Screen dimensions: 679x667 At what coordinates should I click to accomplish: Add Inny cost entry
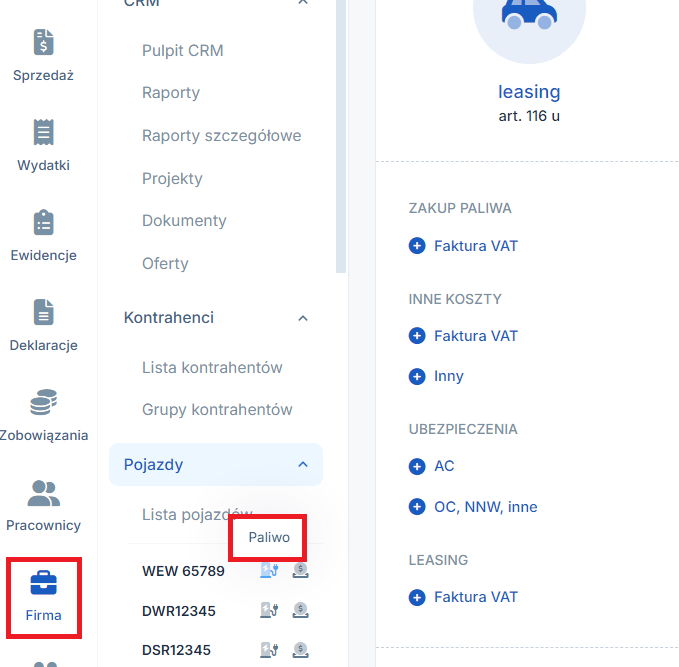click(x=449, y=376)
